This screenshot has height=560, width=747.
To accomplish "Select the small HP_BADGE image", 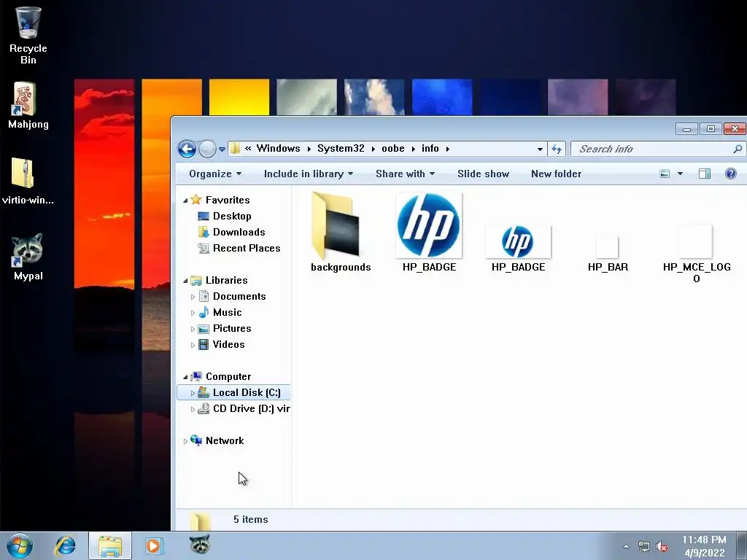I will 519,248.
